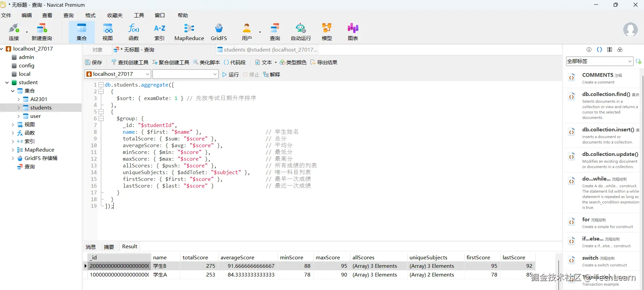Click the 新建查询 new query icon
Image resolution: width=644 pixels, height=290 pixels.
click(x=42, y=32)
